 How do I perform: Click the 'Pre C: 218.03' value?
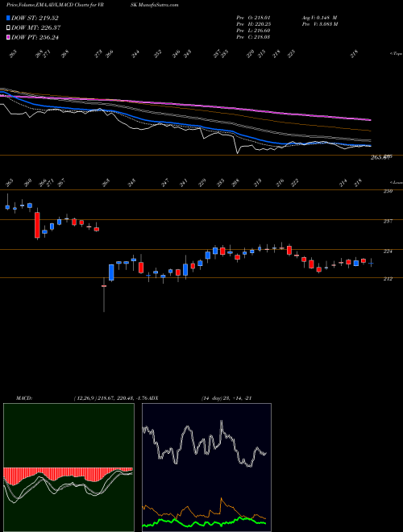(x=253, y=37)
